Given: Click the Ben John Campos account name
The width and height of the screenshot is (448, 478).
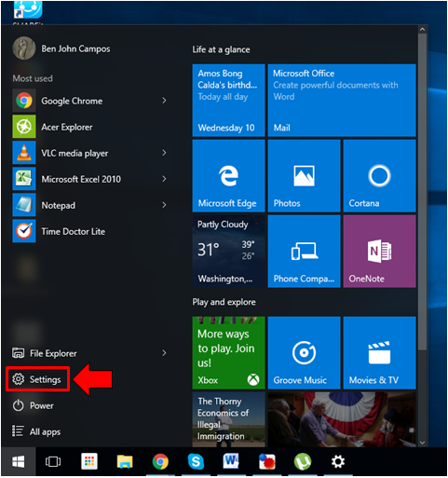Looking at the screenshot, I should coord(75,48).
